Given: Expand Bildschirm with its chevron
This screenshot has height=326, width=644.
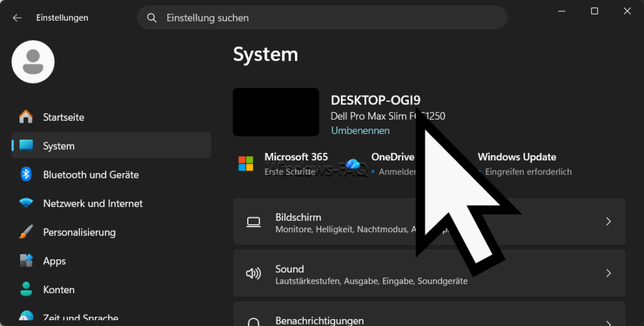Looking at the screenshot, I should click(608, 222).
